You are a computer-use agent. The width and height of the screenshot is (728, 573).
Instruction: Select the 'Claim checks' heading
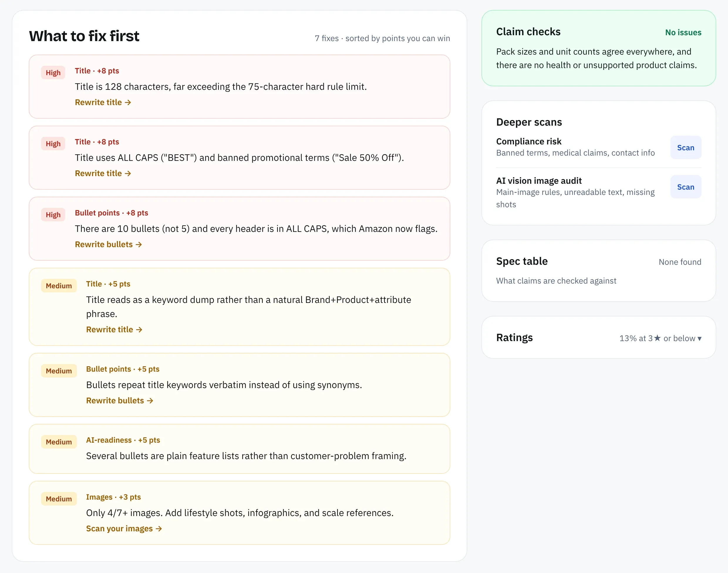coord(528,32)
